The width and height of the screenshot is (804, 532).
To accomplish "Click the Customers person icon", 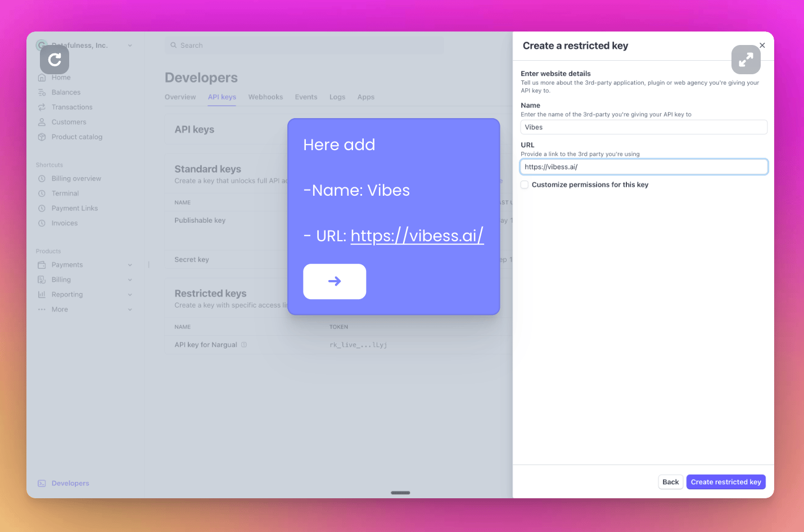I will pos(42,122).
